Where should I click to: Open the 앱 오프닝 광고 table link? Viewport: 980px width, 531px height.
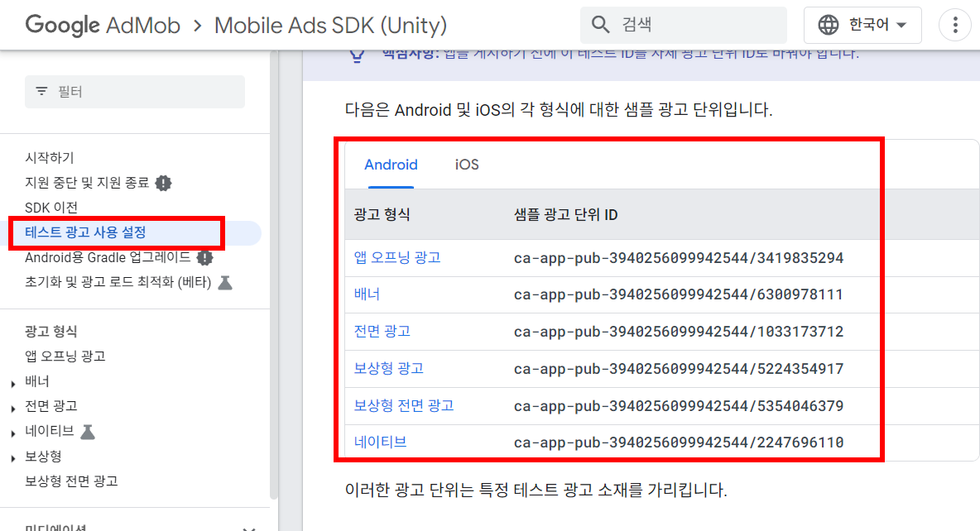tap(397, 257)
